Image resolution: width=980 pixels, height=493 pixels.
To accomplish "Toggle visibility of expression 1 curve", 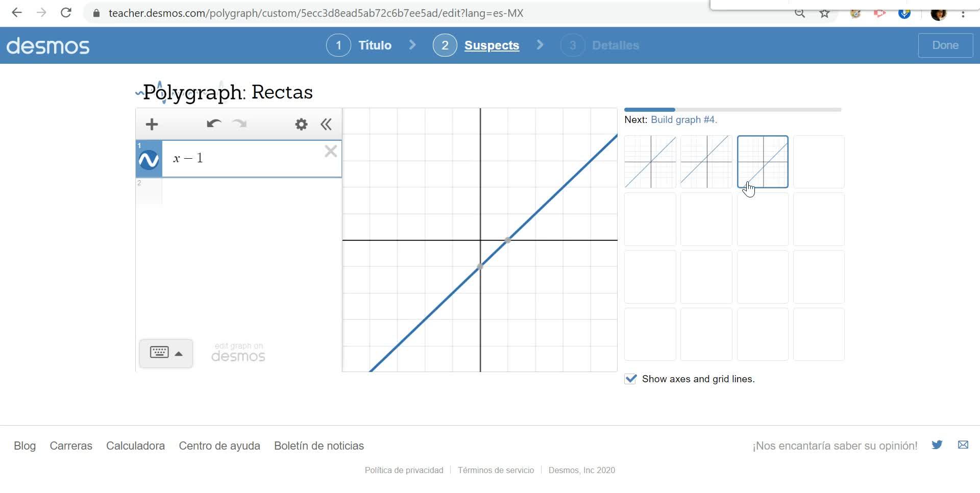I will (x=149, y=160).
